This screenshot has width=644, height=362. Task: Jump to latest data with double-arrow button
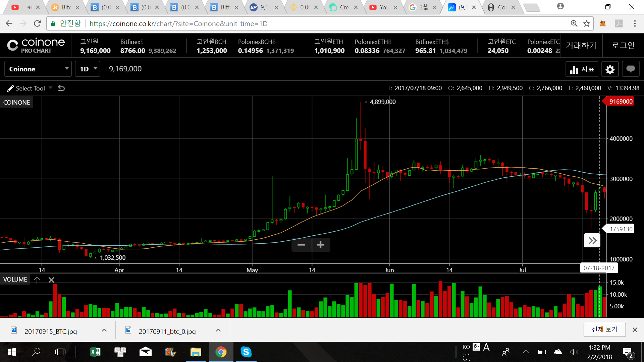click(x=592, y=240)
